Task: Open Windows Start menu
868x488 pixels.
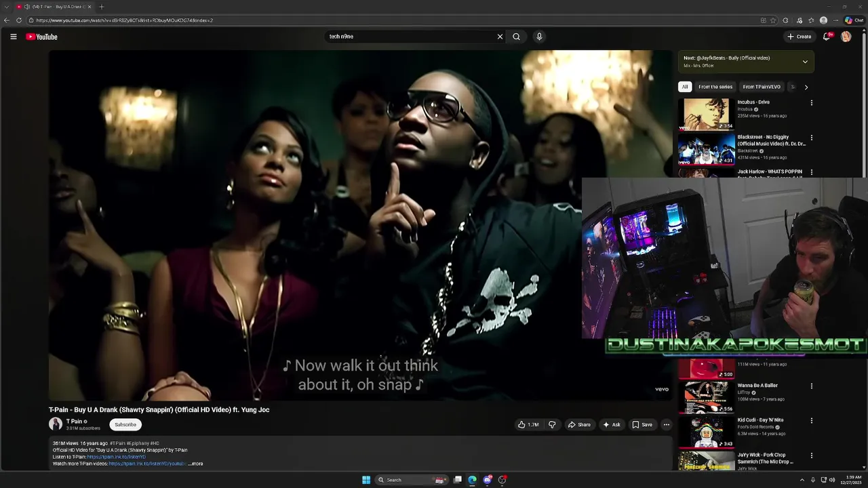Action: (x=366, y=480)
